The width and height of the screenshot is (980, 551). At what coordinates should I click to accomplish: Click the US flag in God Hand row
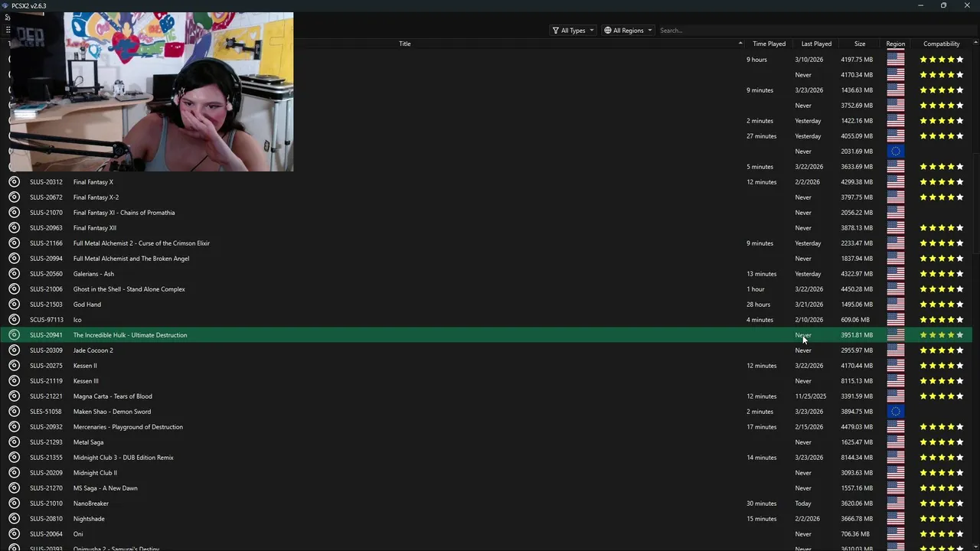coord(895,305)
